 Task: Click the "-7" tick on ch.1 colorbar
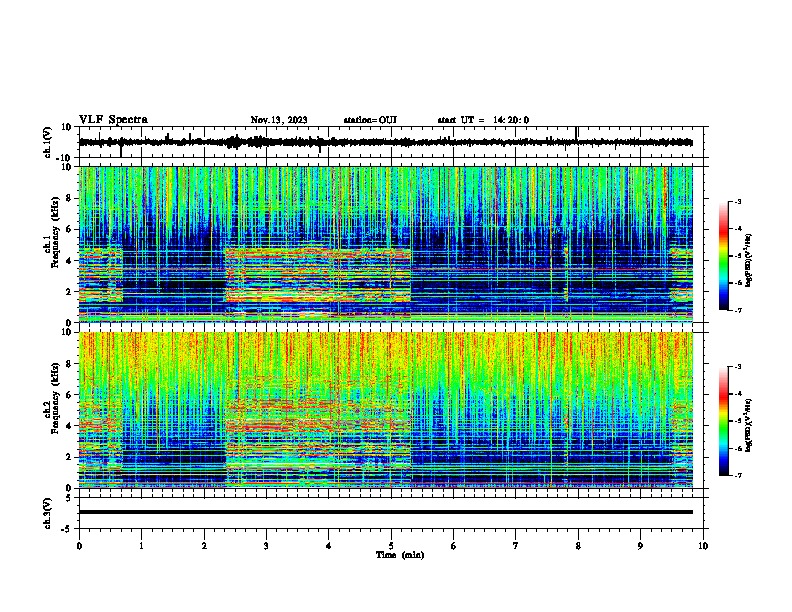[x=737, y=310]
